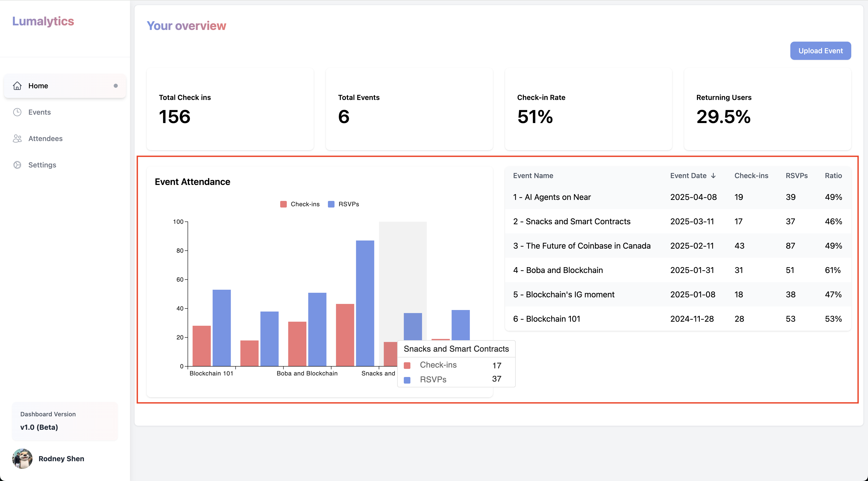The height and width of the screenshot is (481, 868).
Task: Open the Attendees menu item
Action: point(45,139)
